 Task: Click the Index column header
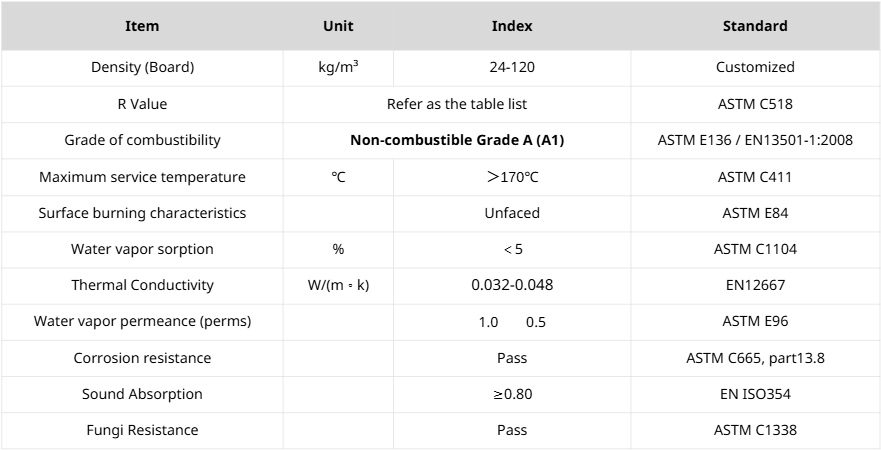(511, 26)
